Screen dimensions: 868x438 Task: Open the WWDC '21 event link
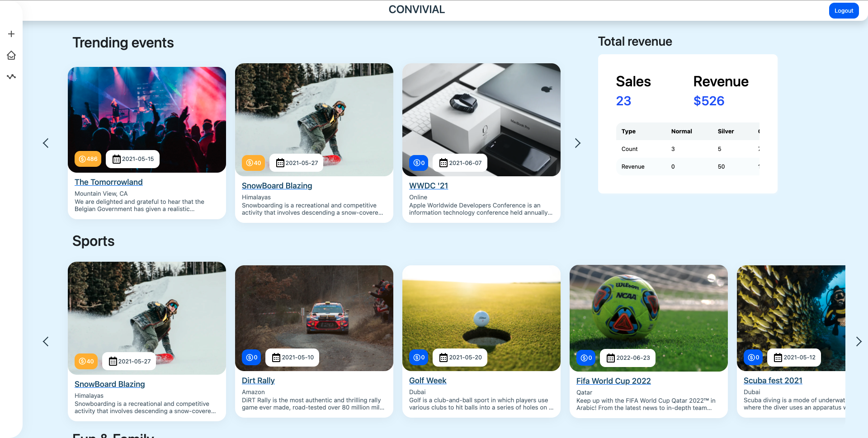429,186
